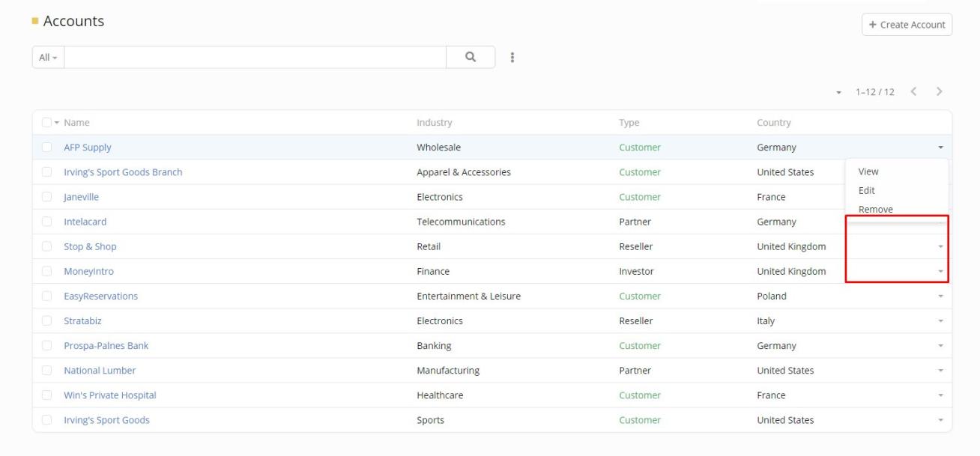Click into the account search field

[255, 58]
